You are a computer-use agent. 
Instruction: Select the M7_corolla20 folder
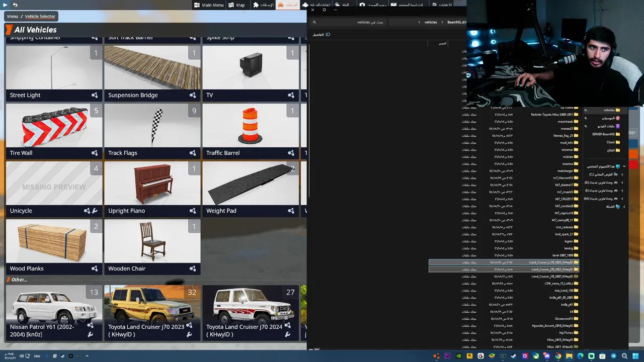point(504,206)
